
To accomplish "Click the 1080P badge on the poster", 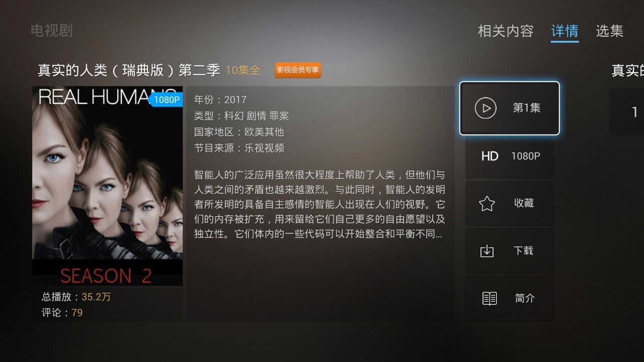I will click(x=167, y=100).
